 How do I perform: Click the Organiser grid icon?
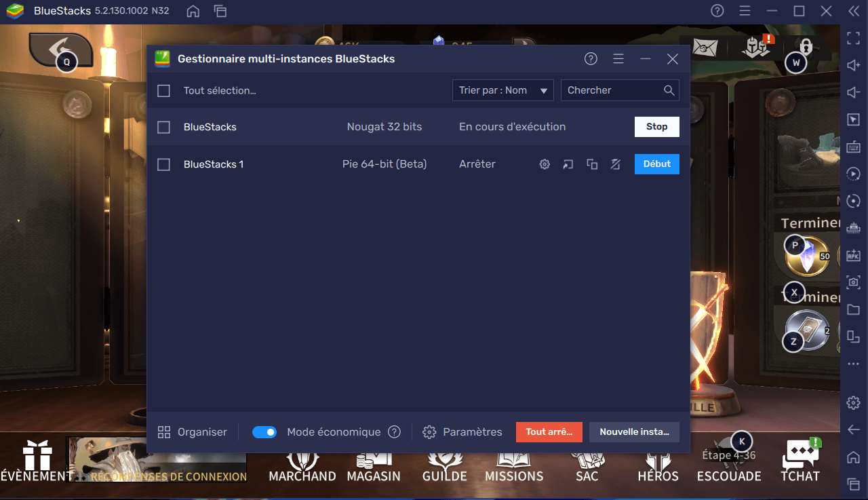tap(163, 432)
